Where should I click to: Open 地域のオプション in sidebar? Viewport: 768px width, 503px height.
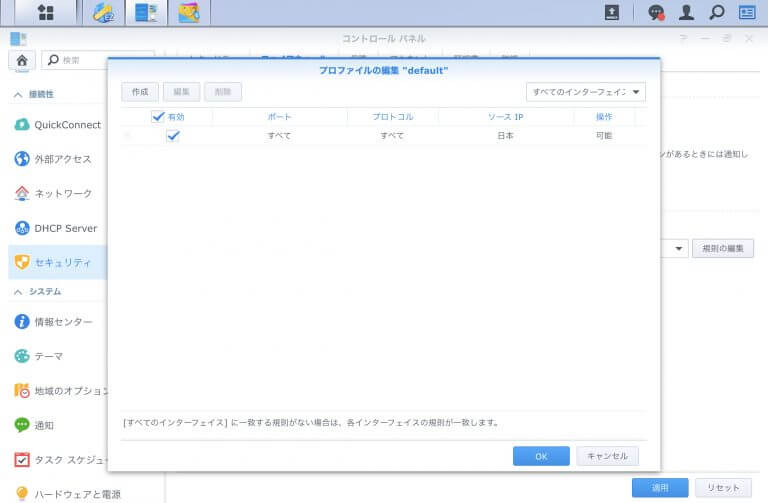click(x=58, y=391)
